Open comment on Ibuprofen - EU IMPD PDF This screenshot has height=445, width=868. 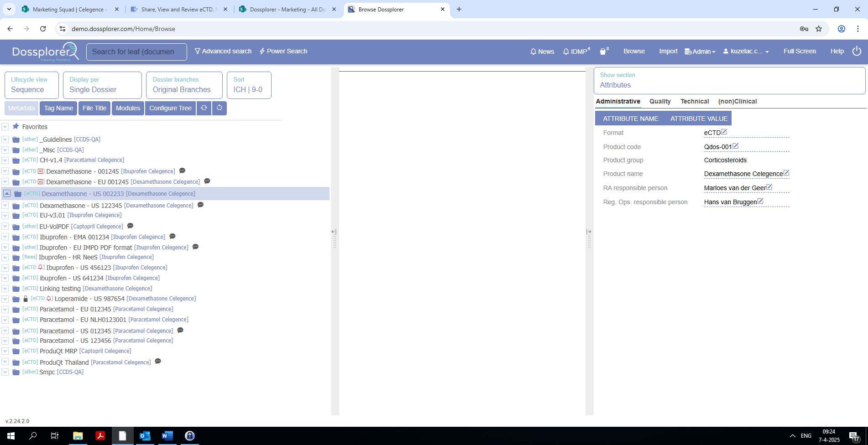coord(195,247)
